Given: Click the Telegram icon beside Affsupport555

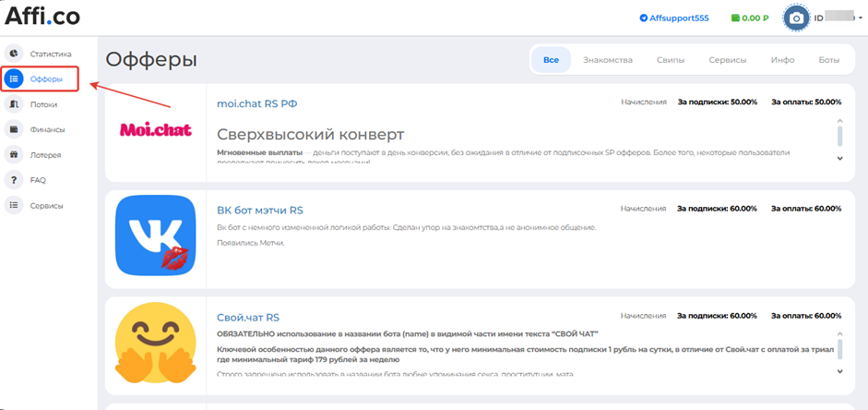Looking at the screenshot, I should pyautogui.click(x=643, y=18).
